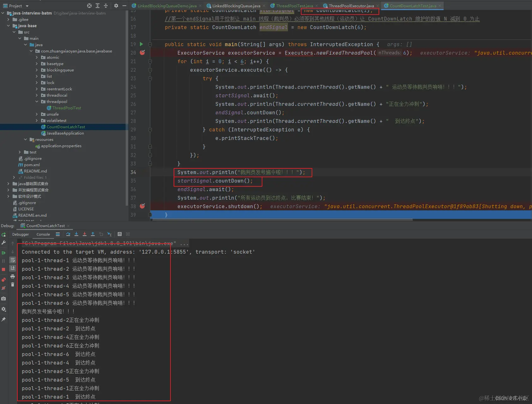The height and width of the screenshot is (404, 532).
Task: Toggle breakpoint on line 38
Action: coord(142,206)
